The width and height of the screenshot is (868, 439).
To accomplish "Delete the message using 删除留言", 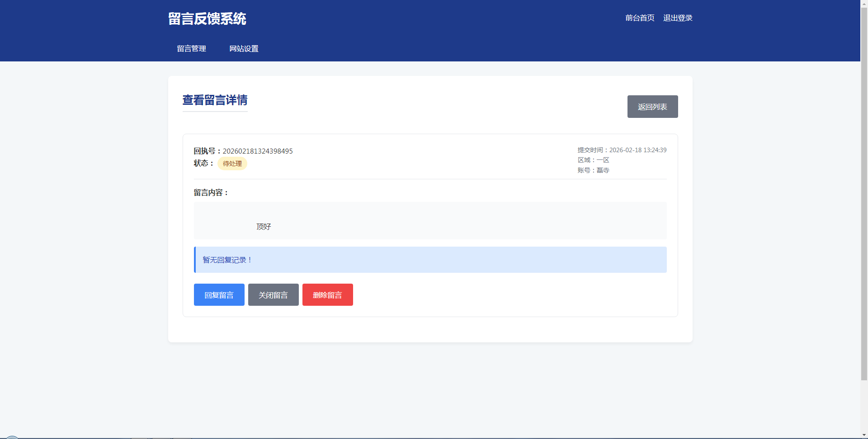I will [x=327, y=295].
